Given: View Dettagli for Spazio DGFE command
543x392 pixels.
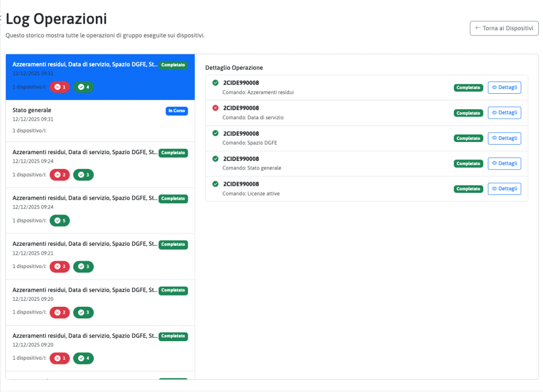Looking at the screenshot, I should (x=504, y=138).
